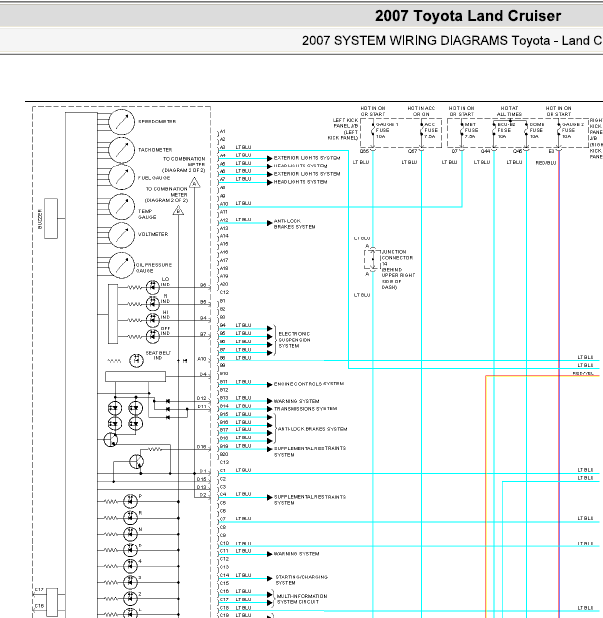Click the 'RED/BLU' wire color label
603x618 pixels.
(x=546, y=163)
